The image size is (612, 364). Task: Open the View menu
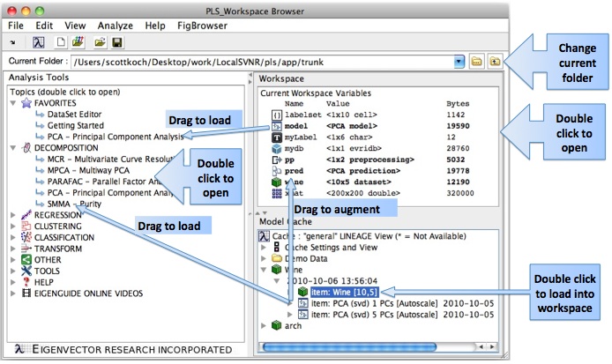click(x=75, y=26)
